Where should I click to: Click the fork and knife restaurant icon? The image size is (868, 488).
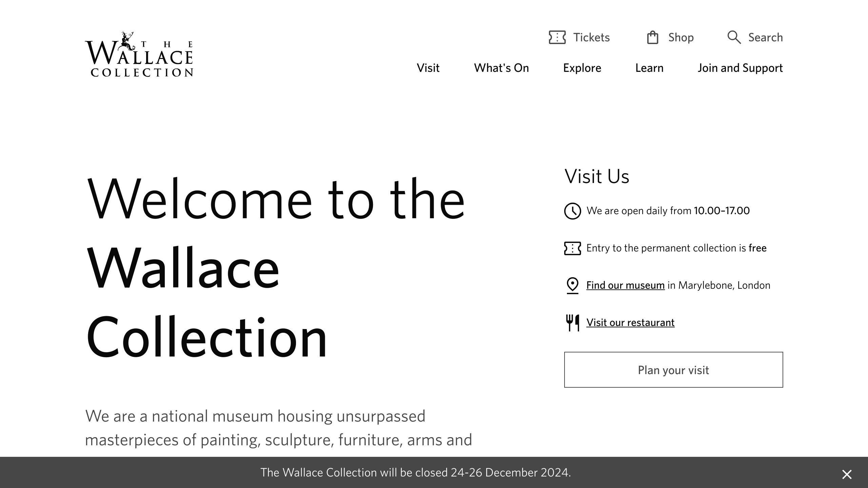point(572,323)
